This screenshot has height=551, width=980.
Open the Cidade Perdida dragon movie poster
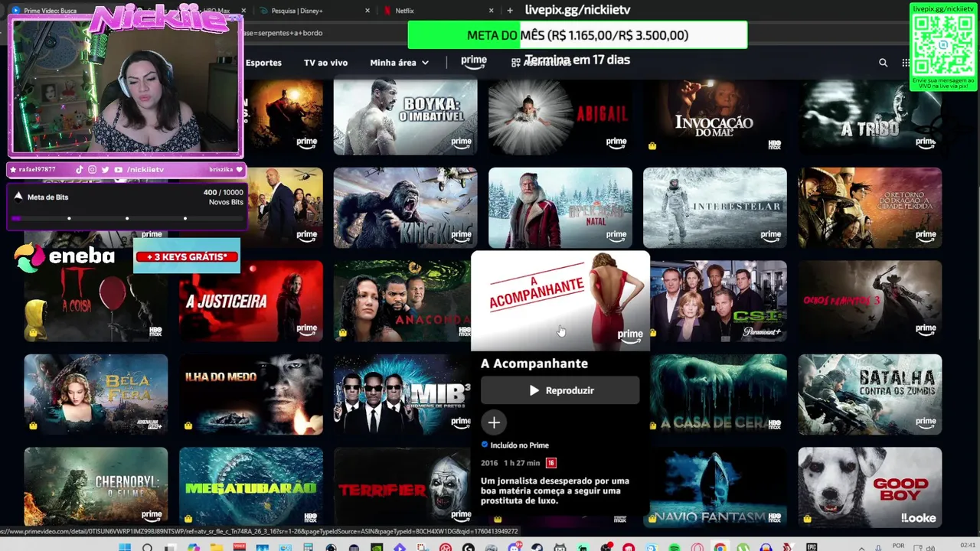coord(870,207)
